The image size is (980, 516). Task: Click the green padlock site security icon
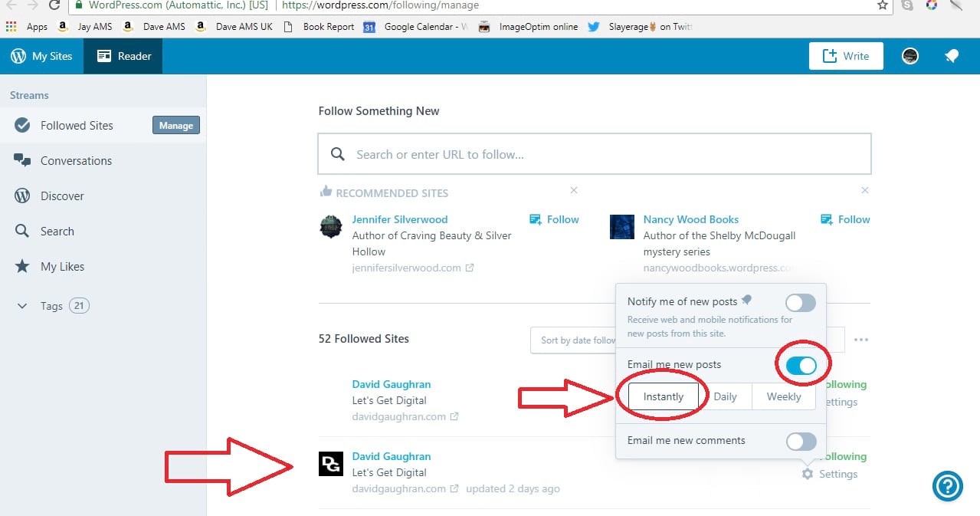tap(79, 5)
